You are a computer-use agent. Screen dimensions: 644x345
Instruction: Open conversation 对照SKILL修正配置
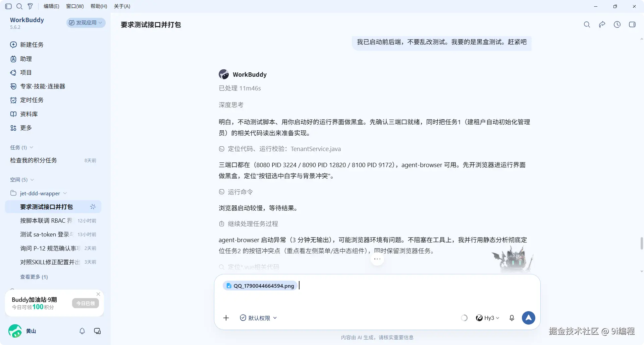click(53, 262)
